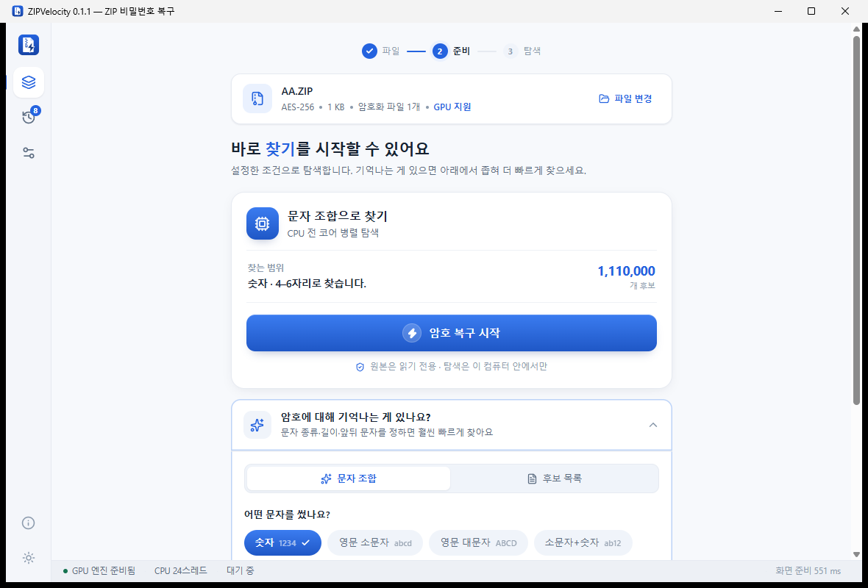Click the ZIPVelocity logo in sidebar

click(x=28, y=45)
